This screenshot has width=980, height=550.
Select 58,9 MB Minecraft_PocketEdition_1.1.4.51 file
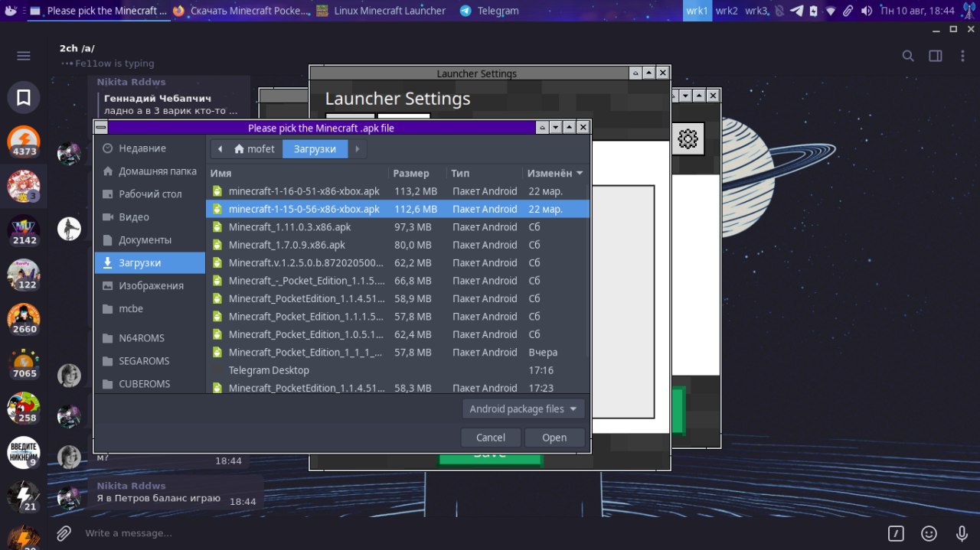pos(396,298)
